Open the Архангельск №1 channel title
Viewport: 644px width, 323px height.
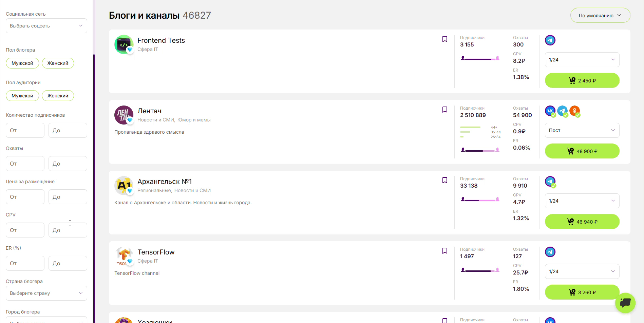165,182
